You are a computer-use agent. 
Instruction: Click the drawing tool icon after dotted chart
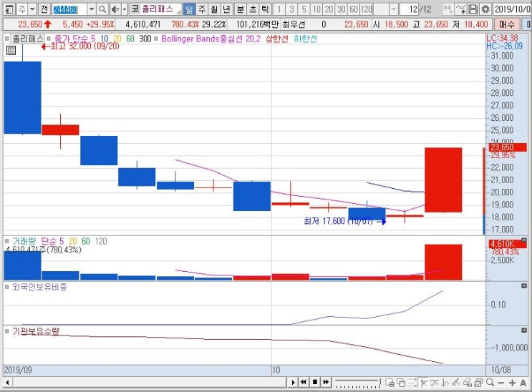click(424, 383)
